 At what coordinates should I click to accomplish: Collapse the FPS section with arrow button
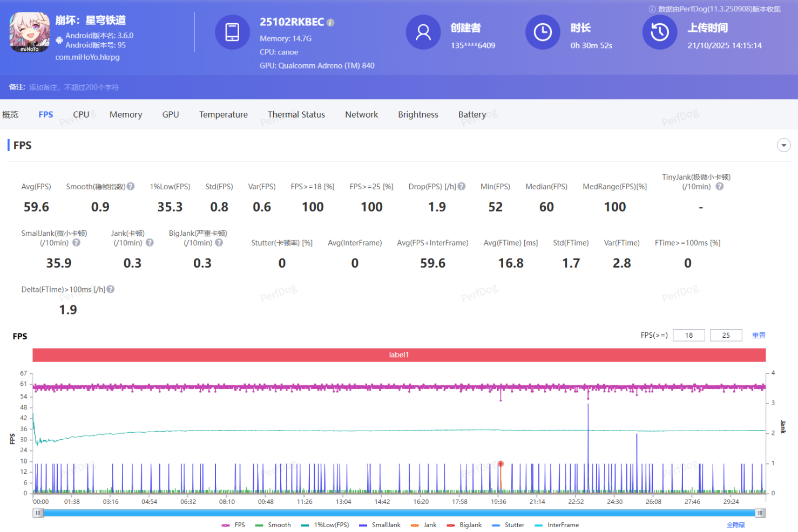click(783, 145)
